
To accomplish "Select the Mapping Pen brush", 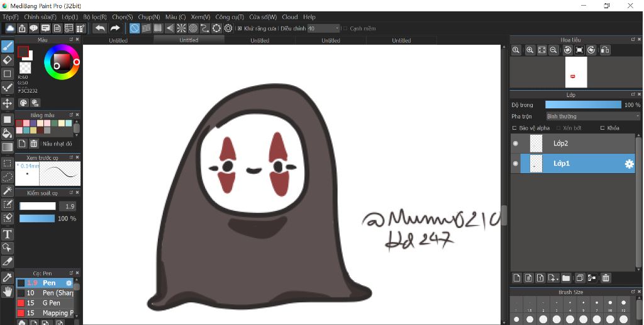I will tap(45, 313).
